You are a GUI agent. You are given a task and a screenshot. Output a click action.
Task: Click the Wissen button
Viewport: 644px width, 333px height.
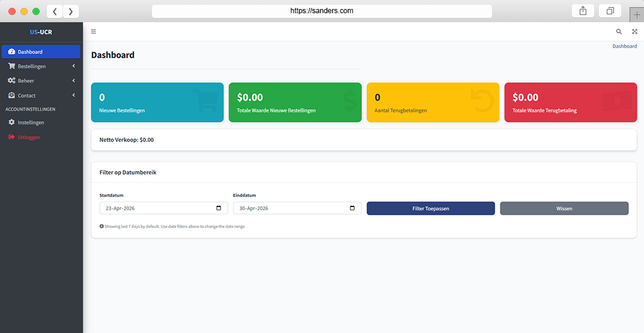564,208
